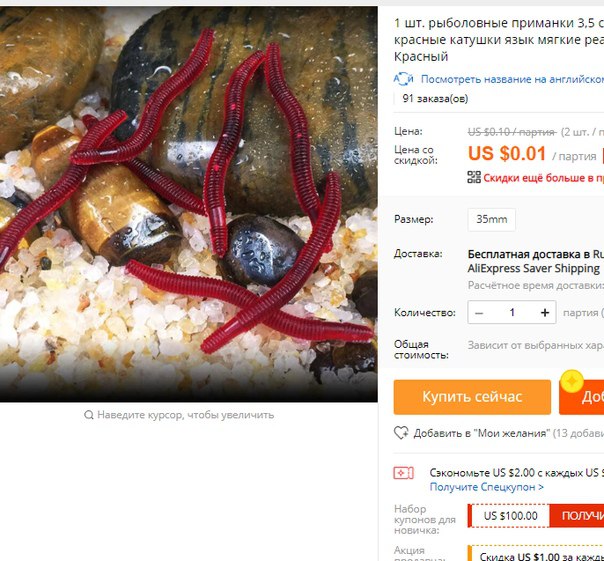Click the add to cart button starting "Доб"
Image resolution: width=604 pixels, height=561 pixels.
[581, 397]
